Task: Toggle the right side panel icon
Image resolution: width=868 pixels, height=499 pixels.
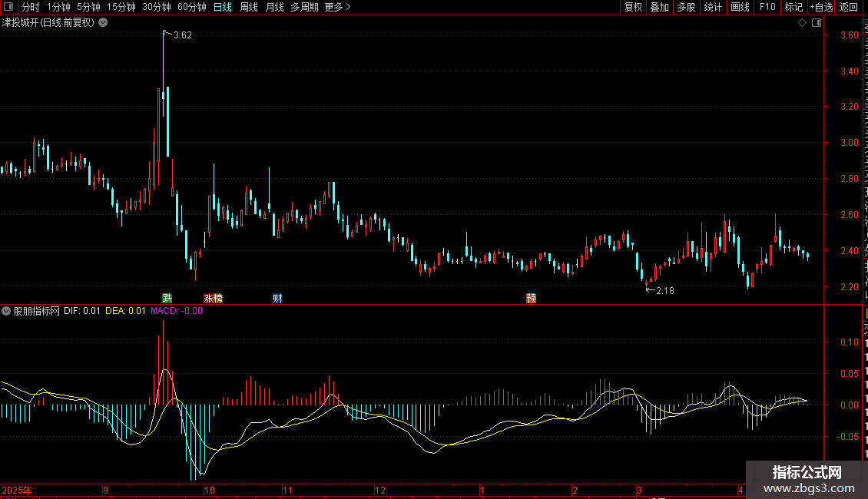Action: 817,23
